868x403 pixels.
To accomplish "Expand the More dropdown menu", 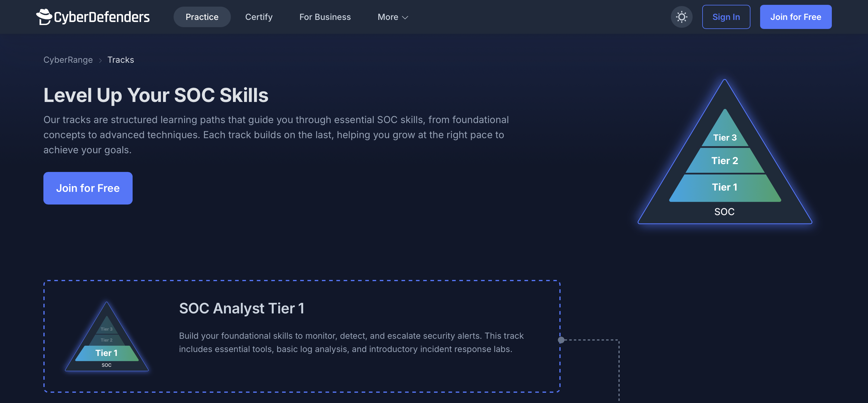I will (x=393, y=17).
